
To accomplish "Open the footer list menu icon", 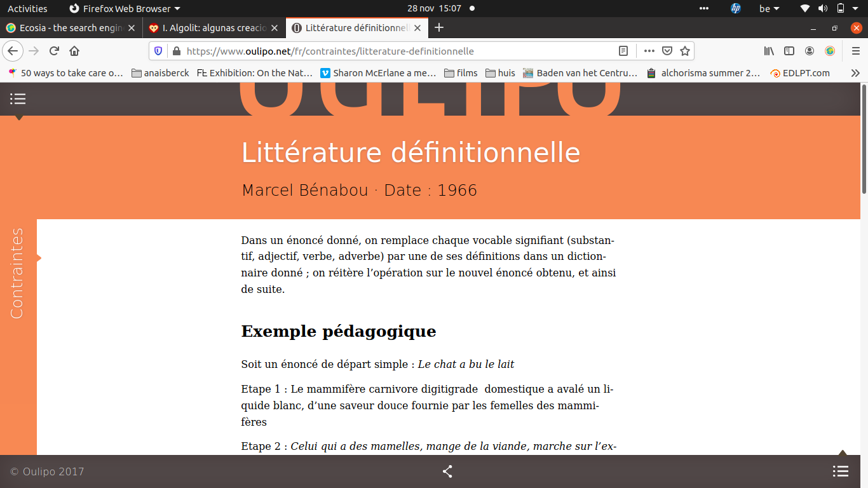I will (841, 471).
